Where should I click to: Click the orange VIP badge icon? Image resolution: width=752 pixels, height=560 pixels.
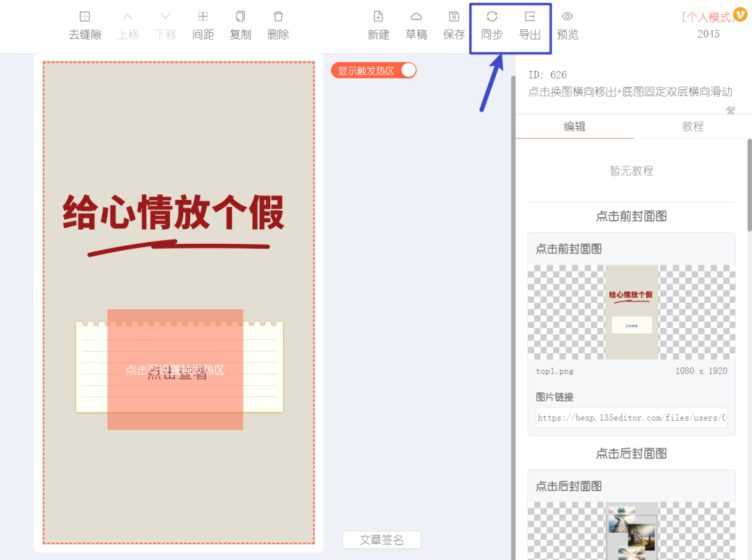[x=740, y=15]
